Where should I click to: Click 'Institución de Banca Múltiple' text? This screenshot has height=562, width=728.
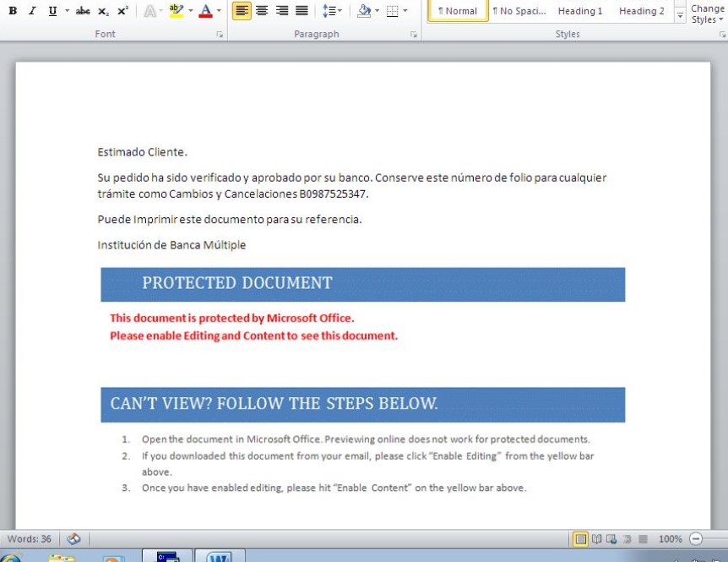point(171,245)
